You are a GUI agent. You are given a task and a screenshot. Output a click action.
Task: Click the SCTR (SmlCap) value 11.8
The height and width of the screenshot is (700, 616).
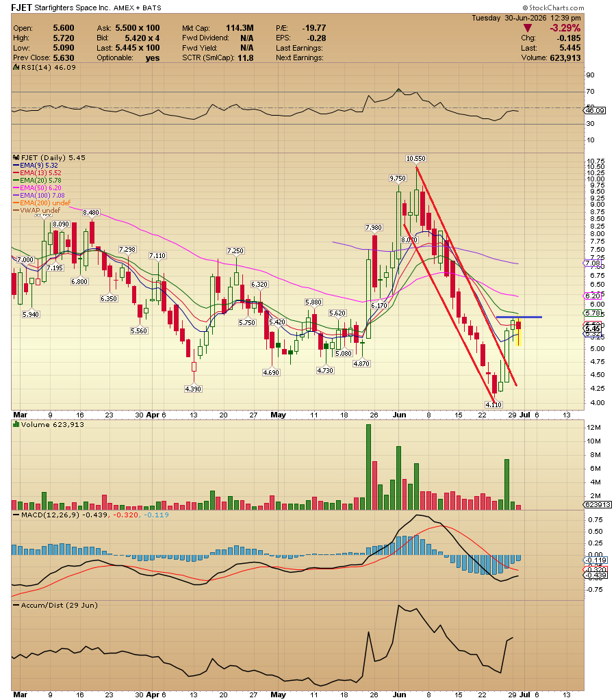coord(246,57)
